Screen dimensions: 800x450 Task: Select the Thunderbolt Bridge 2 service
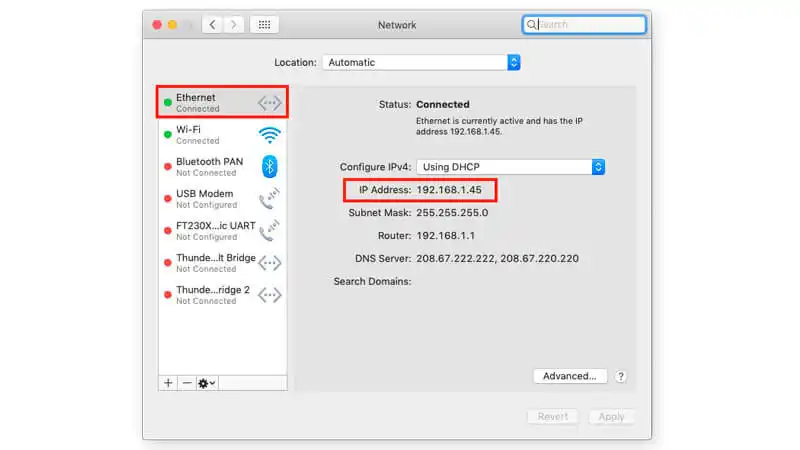click(222, 295)
